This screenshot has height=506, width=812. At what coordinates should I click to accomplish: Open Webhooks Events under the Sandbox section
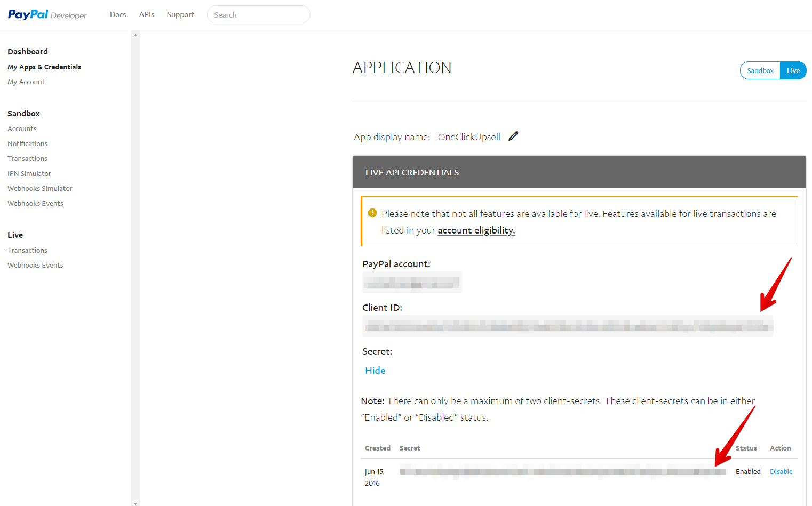[x=35, y=203]
